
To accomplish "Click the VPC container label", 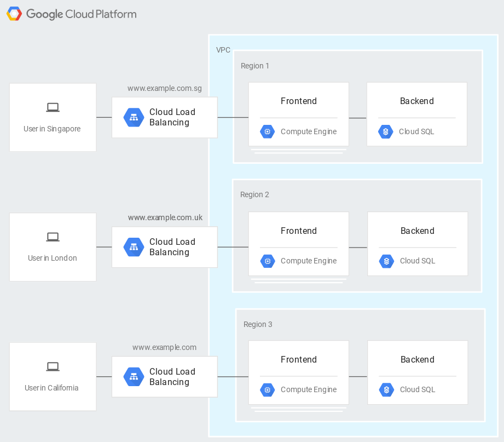I will coord(223,50).
